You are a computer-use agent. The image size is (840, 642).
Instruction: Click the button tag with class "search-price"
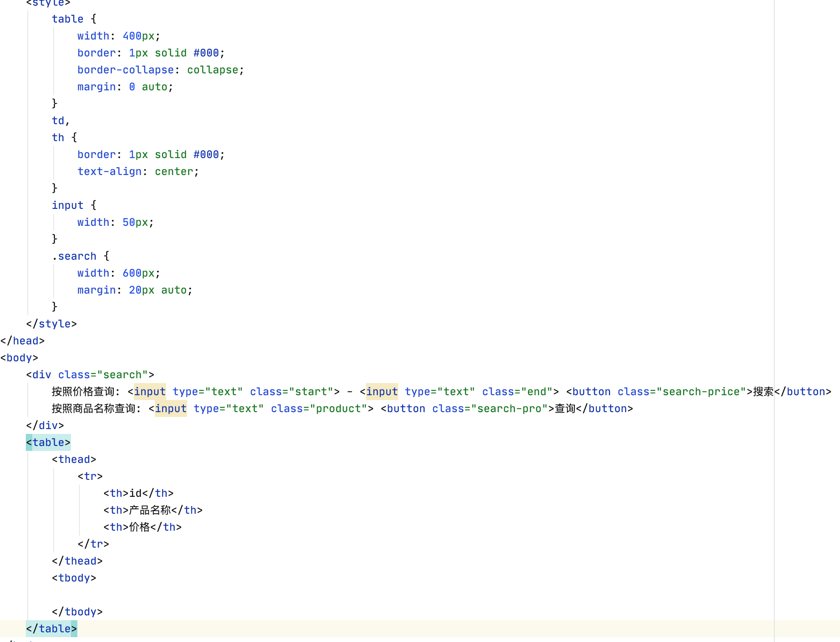pos(659,392)
